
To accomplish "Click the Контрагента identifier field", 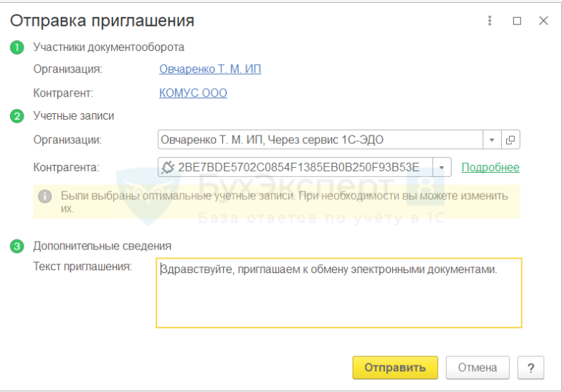I will 298,168.
